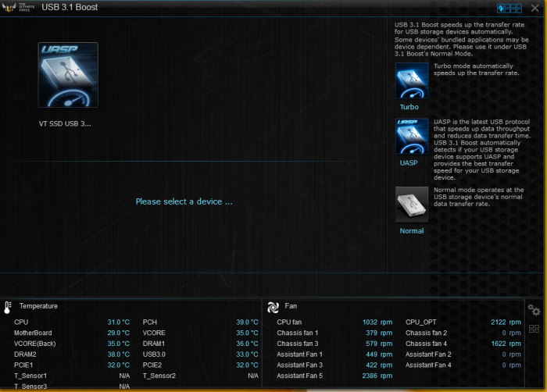Click the DRAM2 temperature value 38.0 °C
This screenshot has width=547, height=392.
118,355
